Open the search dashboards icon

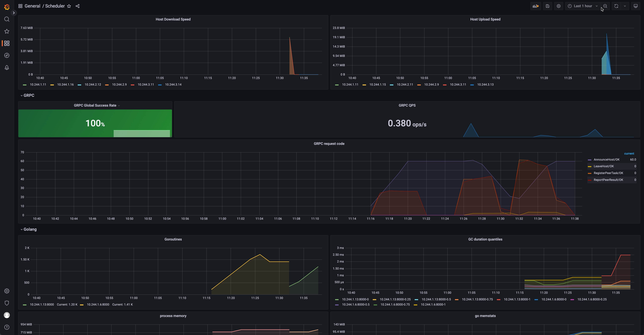[7, 19]
